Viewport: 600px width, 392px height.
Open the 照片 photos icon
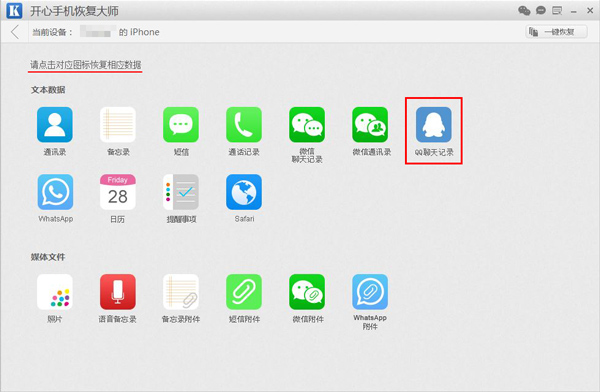[x=55, y=292]
